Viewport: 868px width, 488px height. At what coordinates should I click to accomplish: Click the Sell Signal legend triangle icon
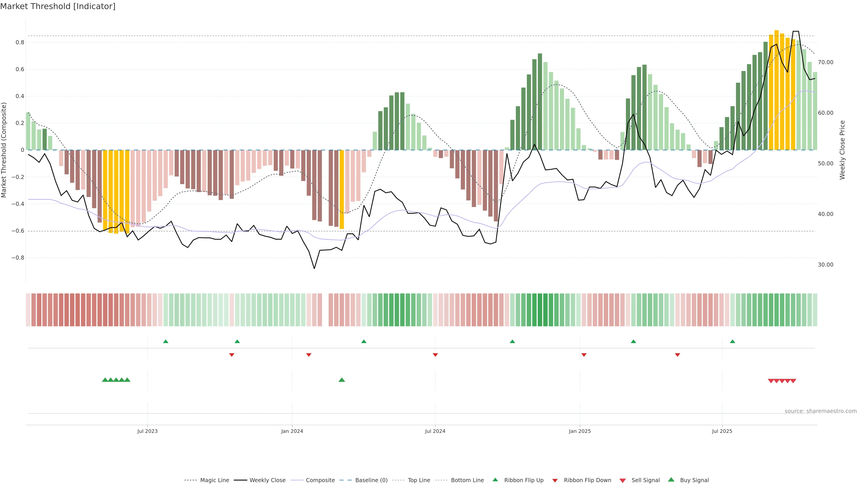(622, 481)
